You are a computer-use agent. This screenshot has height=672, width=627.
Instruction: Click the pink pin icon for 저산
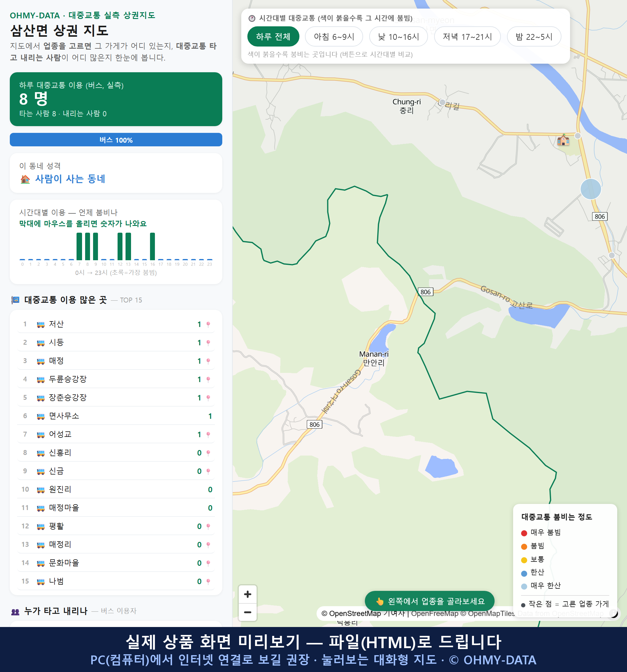(x=208, y=324)
